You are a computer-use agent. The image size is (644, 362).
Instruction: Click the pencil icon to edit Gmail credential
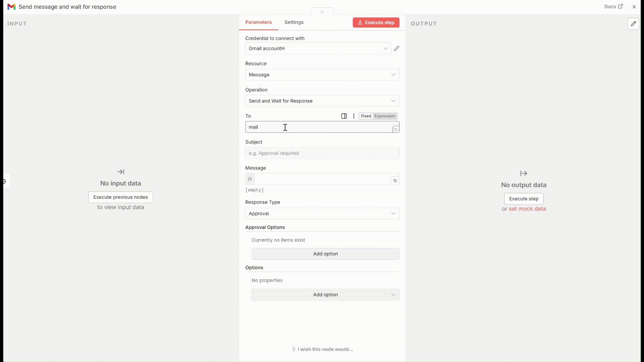coord(396,49)
